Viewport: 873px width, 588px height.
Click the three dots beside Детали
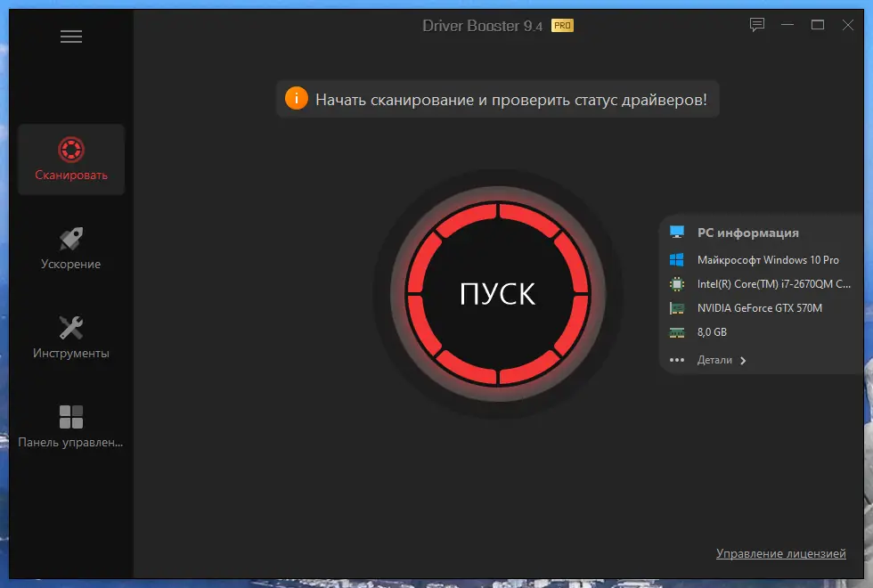677,360
